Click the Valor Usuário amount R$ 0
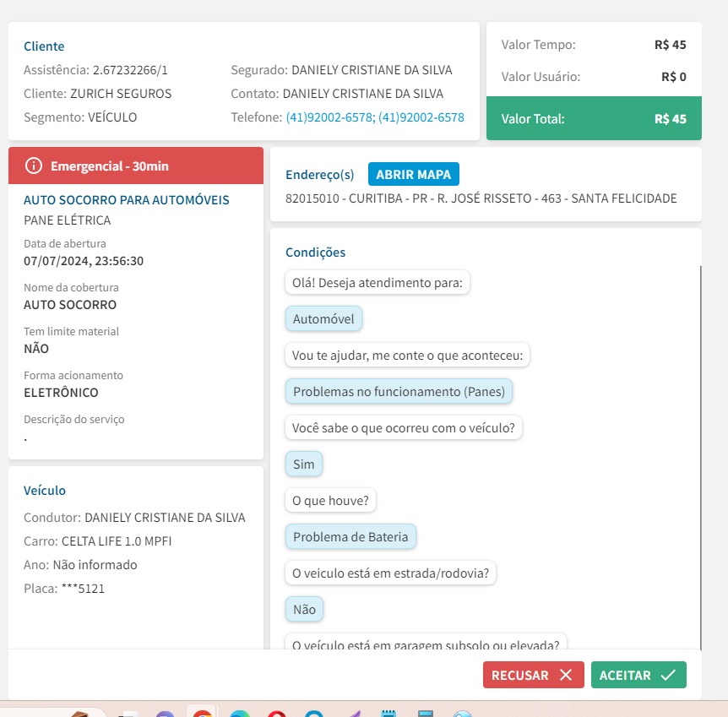728x717 pixels. 674,77
